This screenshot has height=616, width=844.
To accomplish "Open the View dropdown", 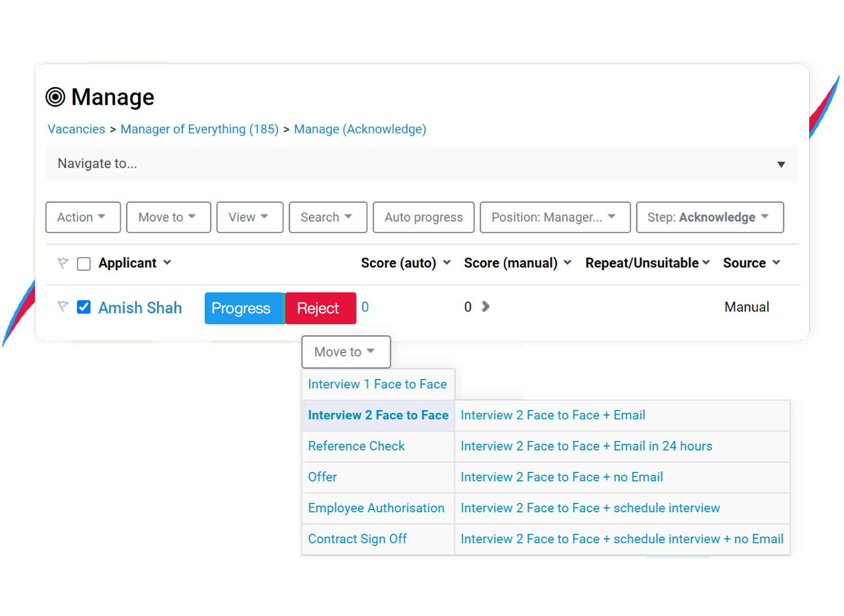I will 249,217.
